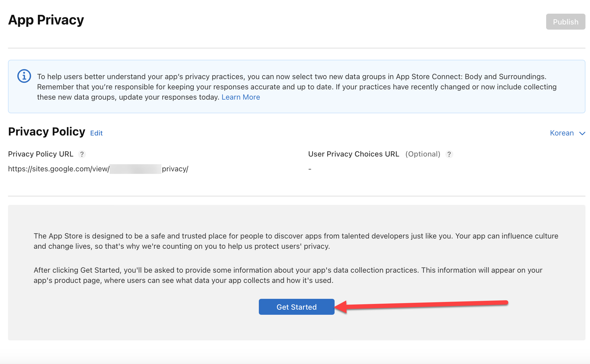Image resolution: width=590 pixels, height=364 pixels.
Task: Edit the Privacy Policy section
Action: [x=96, y=133]
